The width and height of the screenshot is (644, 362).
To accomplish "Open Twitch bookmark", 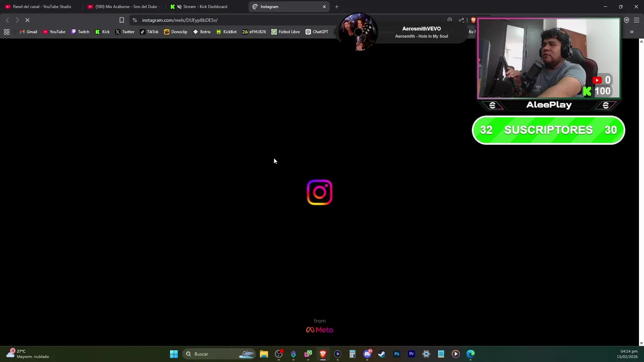I will pyautogui.click(x=80, y=32).
